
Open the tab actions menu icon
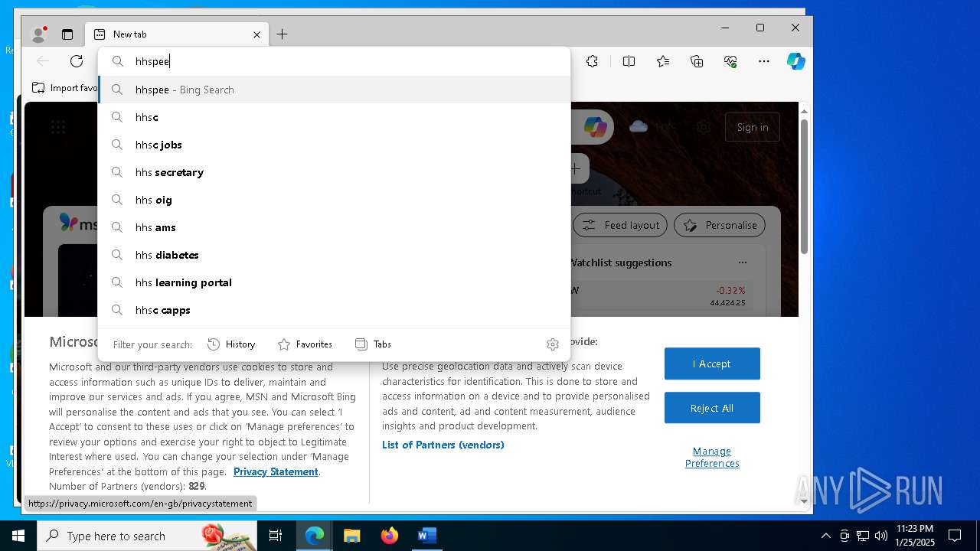[x=67, y=34]
